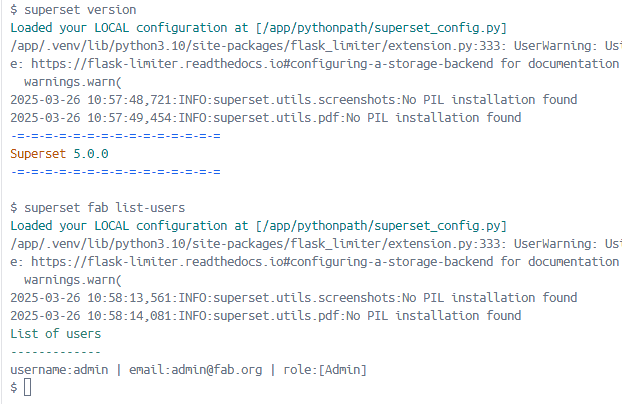Click the first 'warnings.warn(' line
This screenshot has height=404, width=622.
tap(73, 82)
